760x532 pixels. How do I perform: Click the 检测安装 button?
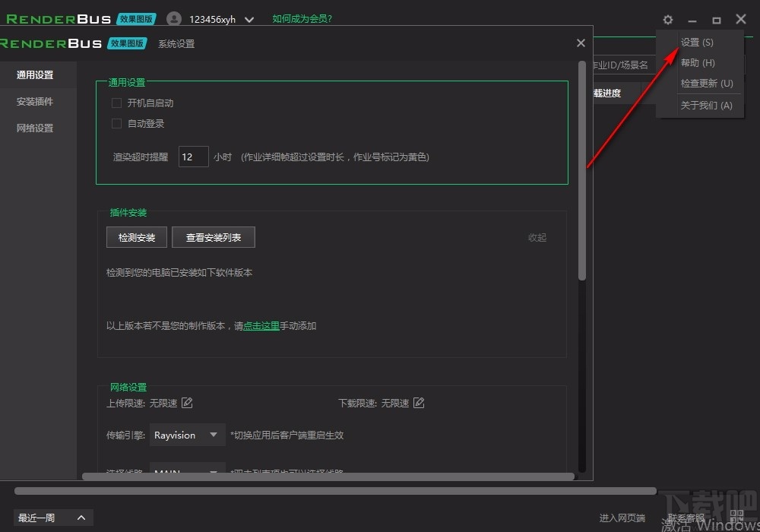pyautogui.click(x=137, y=237)
